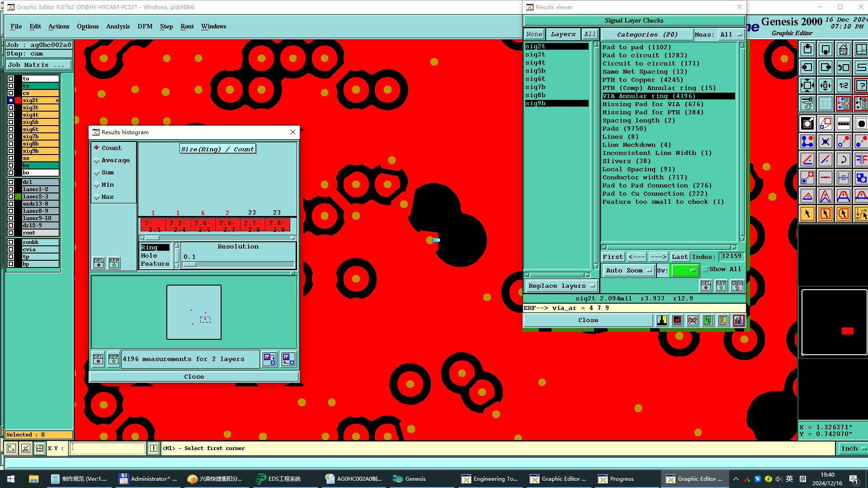Click the ruler measurement tool icon
Image resolution: width=868 pixels, height=488 pixels.
(x=843, y=123)
